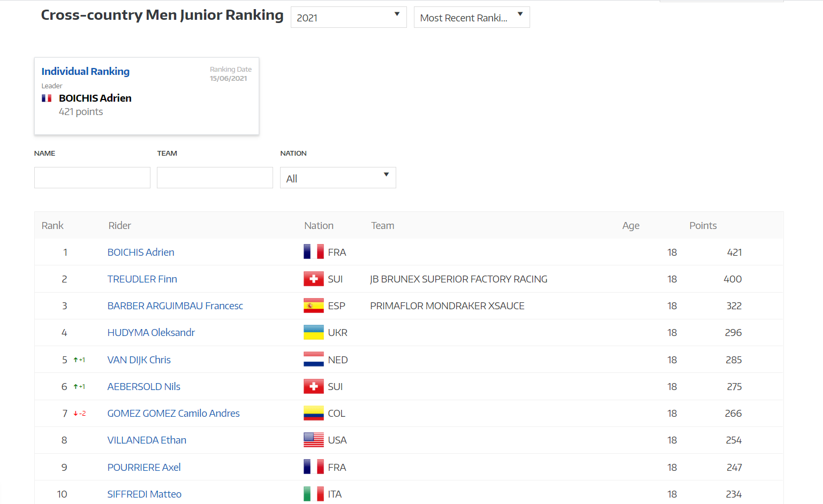Click the Italian flag beside SIFFREDI Matteo
823x504 pixels.
pos(314,493)
